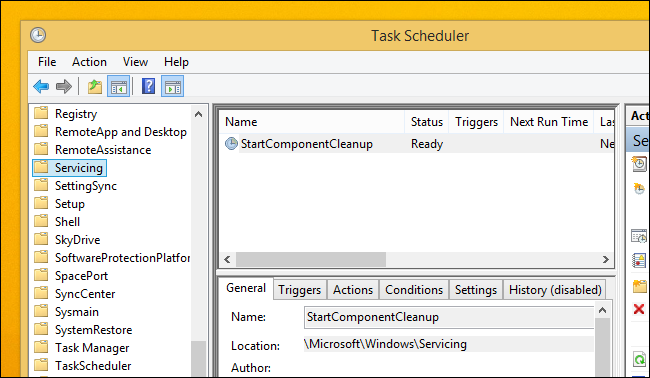Image resolution: width=650 pixels, height=378 pixels.
Task: Open the File menu
Action: click(x=47, y=62)
